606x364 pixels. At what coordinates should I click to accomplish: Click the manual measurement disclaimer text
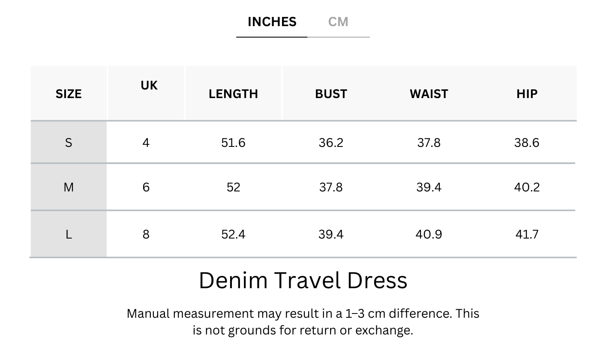[303, 322]
